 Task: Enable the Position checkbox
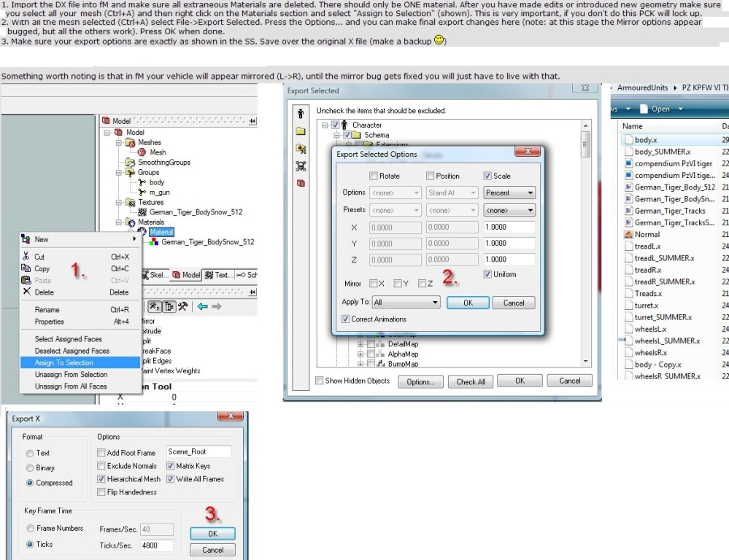[x=430, y=176]
